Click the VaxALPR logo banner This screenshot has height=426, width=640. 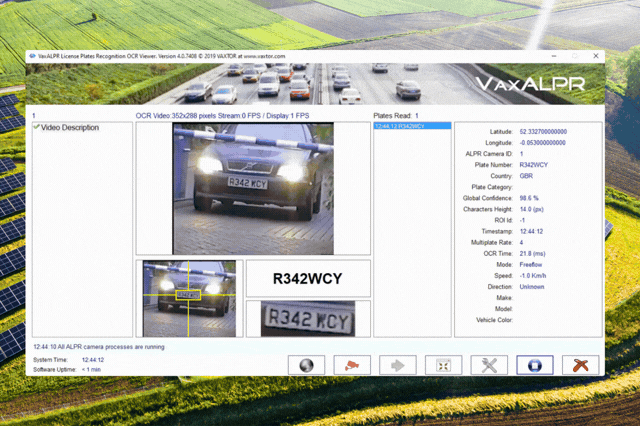pyautogui.click(x=531, y=84)
